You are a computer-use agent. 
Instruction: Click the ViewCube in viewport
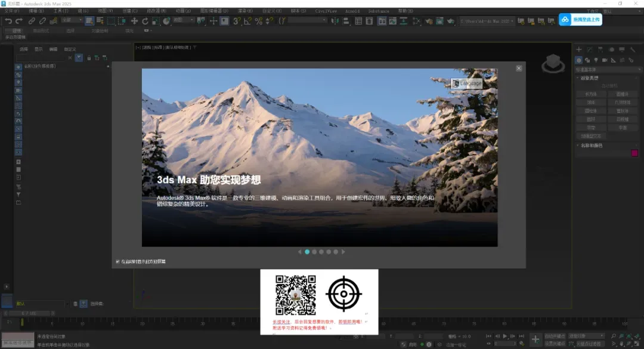pos(553,63)
